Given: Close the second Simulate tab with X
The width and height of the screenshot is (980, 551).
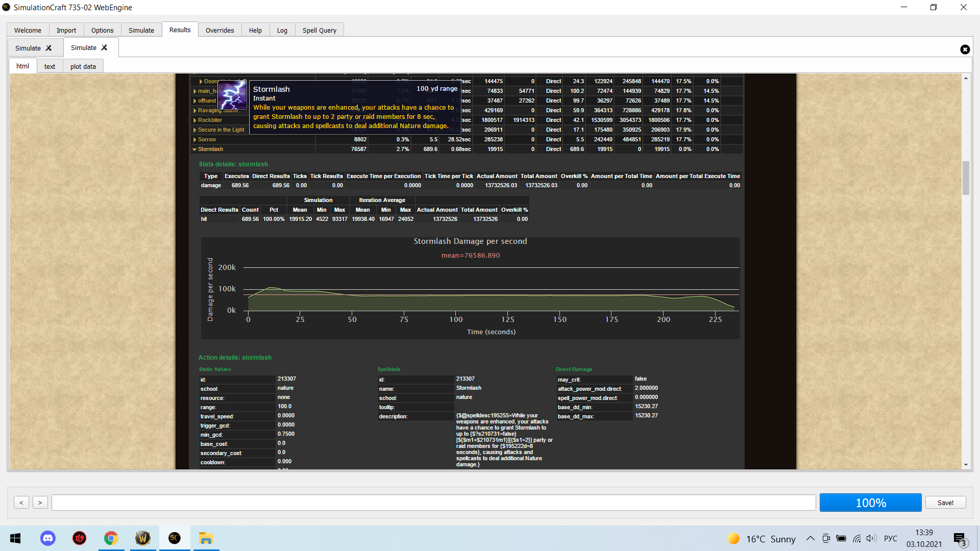Looking at the screenshot, I should pos(104,47).
